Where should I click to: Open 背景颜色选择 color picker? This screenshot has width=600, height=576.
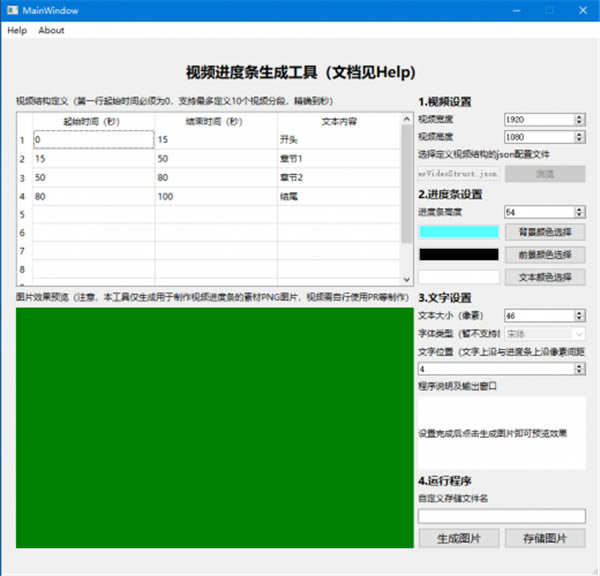545,232
